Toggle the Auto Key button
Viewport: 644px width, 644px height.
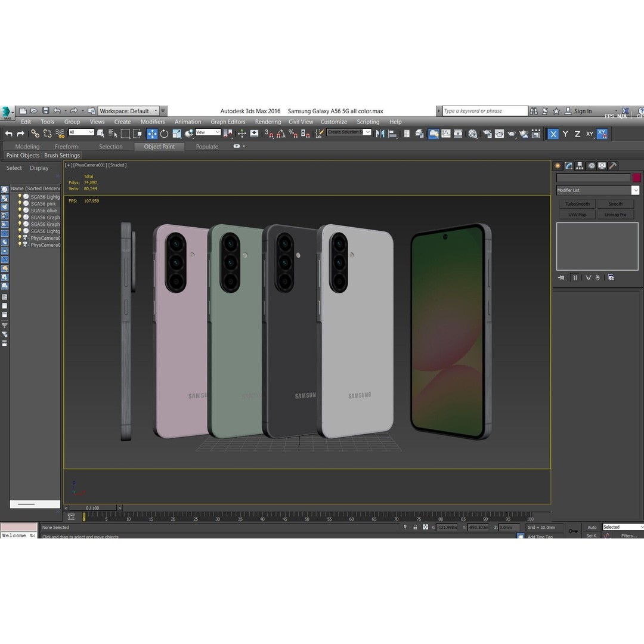592,527
